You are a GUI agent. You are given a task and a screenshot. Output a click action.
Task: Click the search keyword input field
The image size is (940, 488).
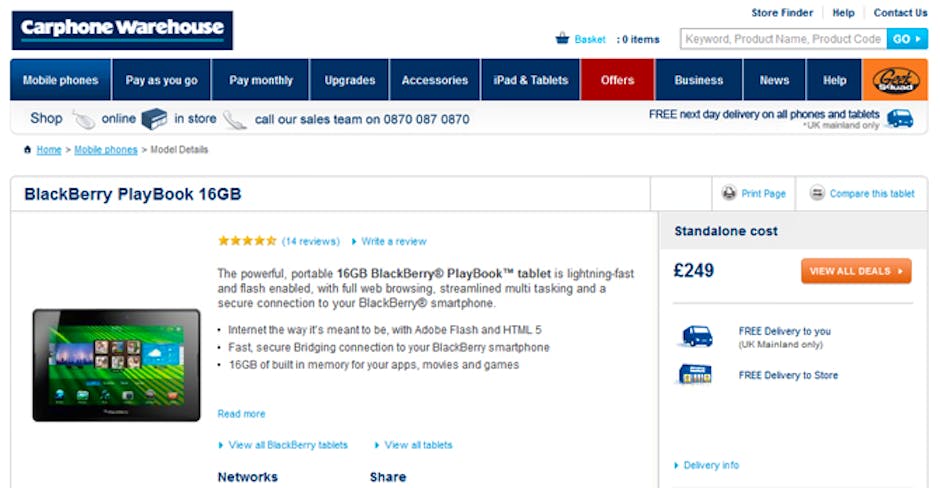782,39
